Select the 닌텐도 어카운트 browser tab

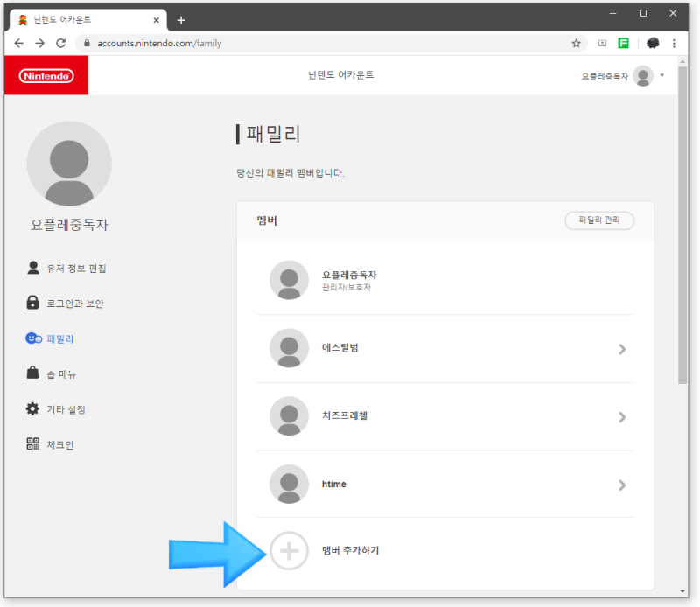coord(87,19)
